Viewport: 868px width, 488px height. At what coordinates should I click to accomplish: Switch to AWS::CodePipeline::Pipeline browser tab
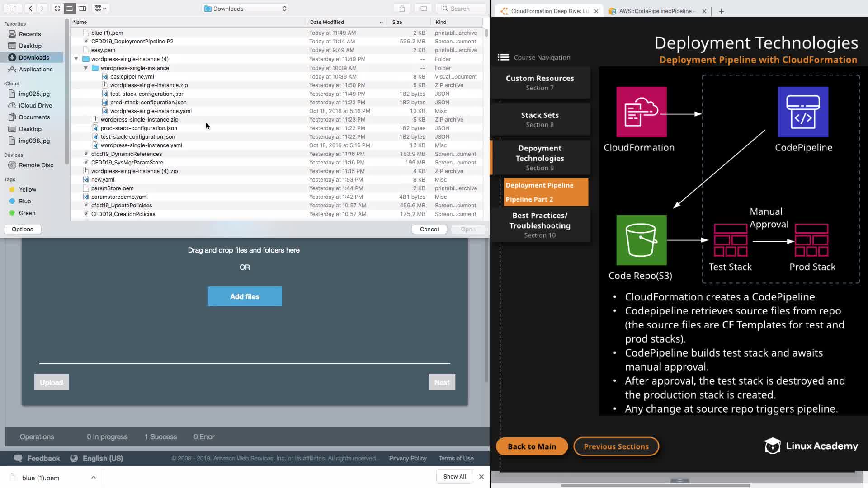click(655, 11)
